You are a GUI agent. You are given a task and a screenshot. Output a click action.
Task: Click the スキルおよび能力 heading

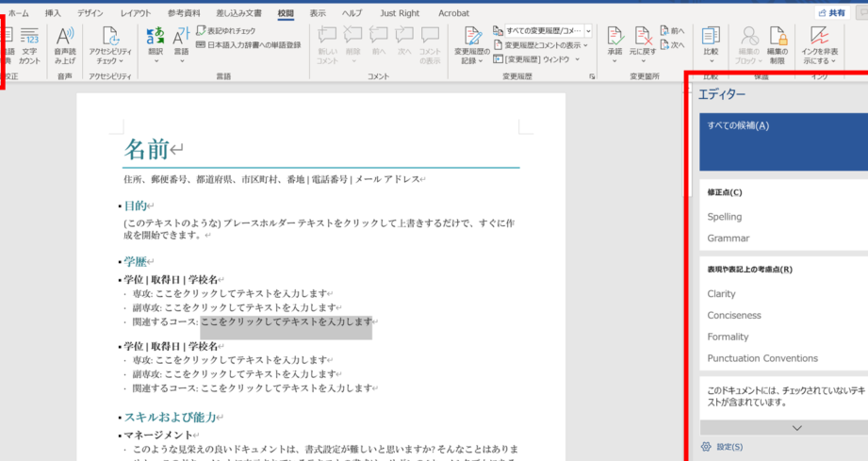coord(170,418)
